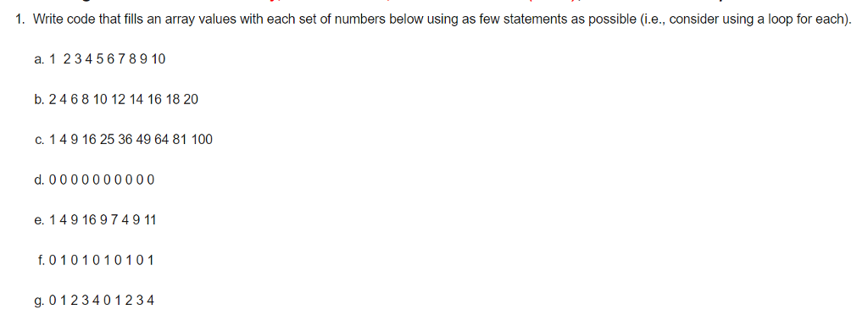The width and height of the screenshot is (868, 315).
Task: Click the word "loop" in the parenthetical
Action: tap(781, 20)
